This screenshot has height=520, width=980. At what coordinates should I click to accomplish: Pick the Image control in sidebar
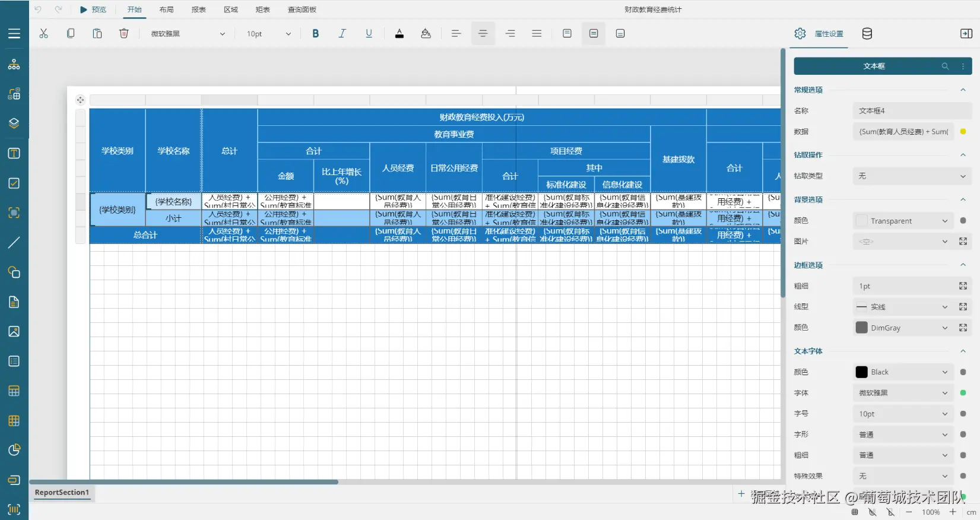(x=14, y=331)
